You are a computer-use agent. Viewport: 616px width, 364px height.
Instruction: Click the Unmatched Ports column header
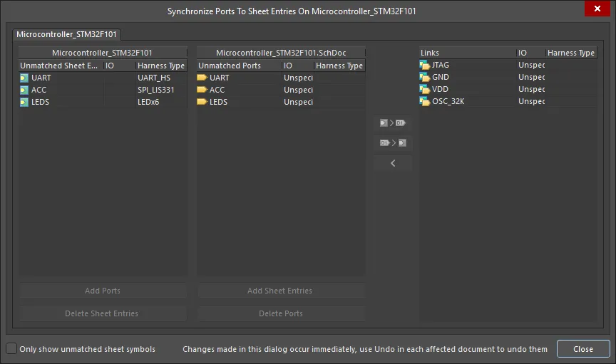pyautogui.click(x=239, y=66)
